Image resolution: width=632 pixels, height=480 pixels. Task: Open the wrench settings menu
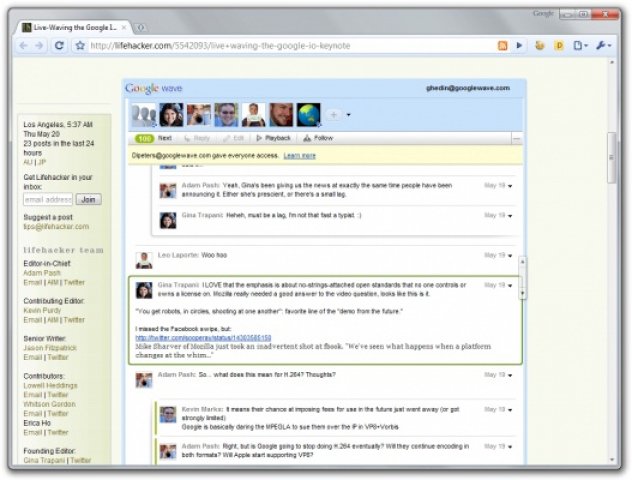pos(603,46)
